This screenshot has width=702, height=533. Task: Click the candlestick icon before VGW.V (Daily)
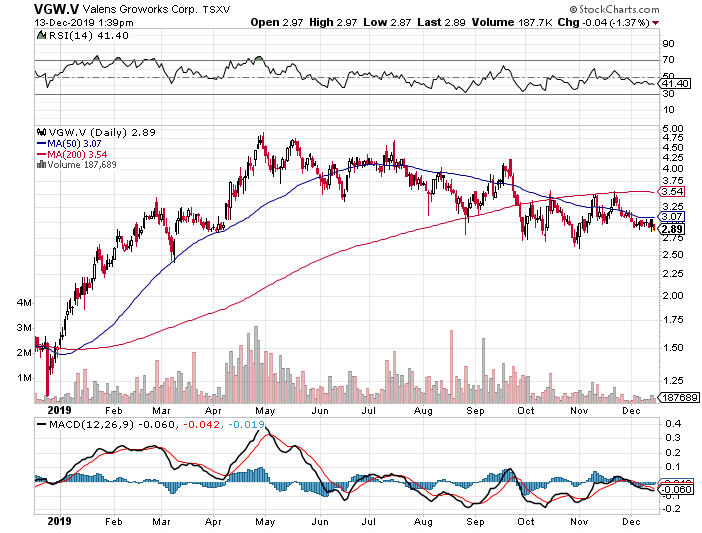tap(42, 132)
